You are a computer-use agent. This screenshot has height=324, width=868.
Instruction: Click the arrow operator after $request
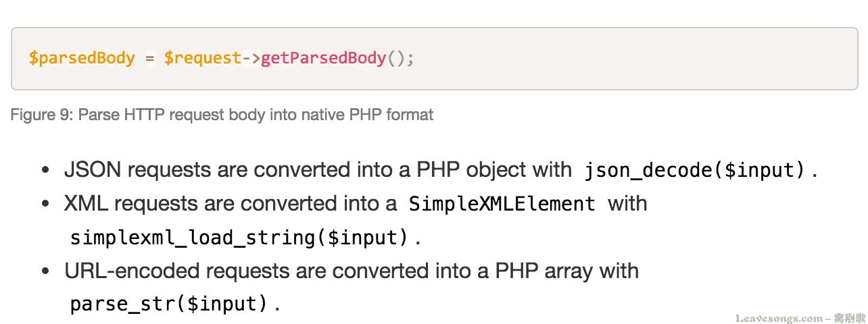point(251,58)
